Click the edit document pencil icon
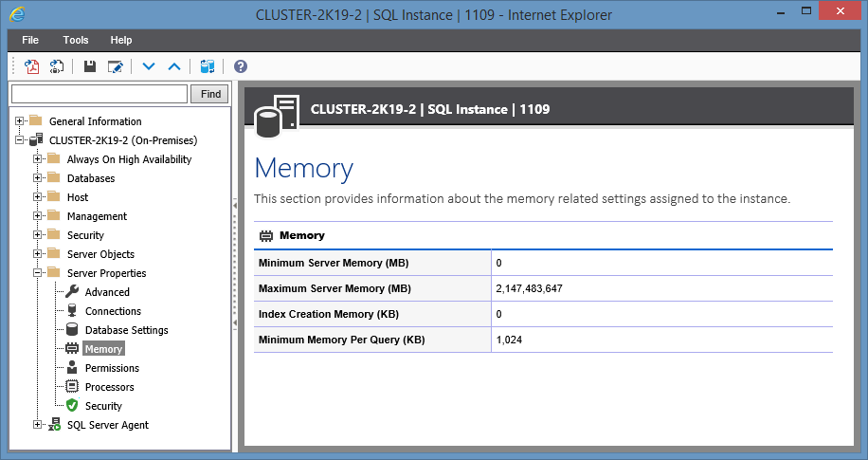The image size is (868, 460). (x=116, y=66)
